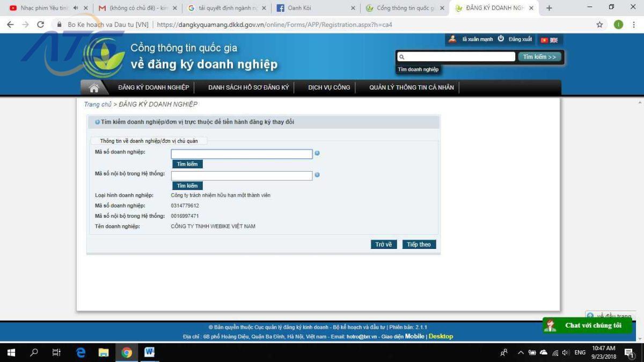The height and width of the screenshot is (362, 644).
Task: Bookmark this page with the star icon
Action: (599, 25)
